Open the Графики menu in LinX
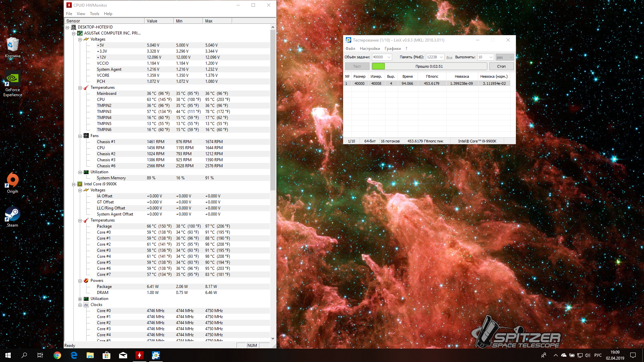This screenshot has height=362, width=644. (392, 49)
